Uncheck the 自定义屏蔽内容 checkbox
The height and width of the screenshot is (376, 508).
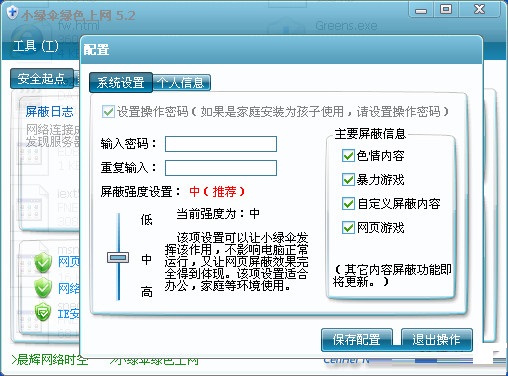348,204
